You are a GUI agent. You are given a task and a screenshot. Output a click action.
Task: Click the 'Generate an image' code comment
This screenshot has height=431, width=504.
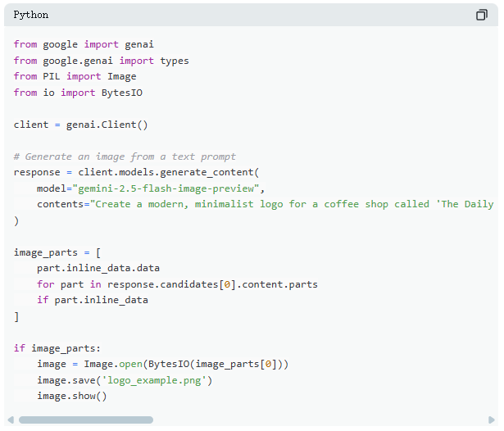(125, 157)
